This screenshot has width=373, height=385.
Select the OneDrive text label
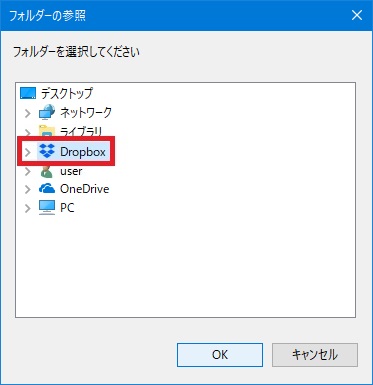click(85, 189)
